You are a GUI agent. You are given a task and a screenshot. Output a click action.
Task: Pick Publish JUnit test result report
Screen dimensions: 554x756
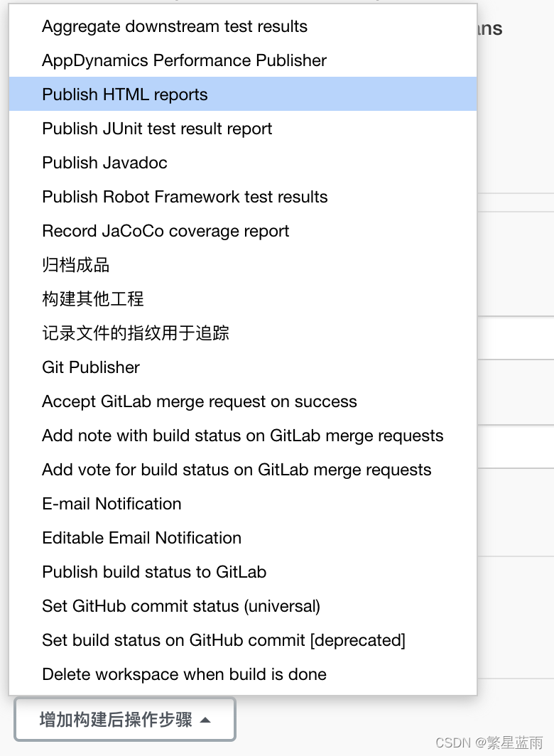tap(242, 128)
